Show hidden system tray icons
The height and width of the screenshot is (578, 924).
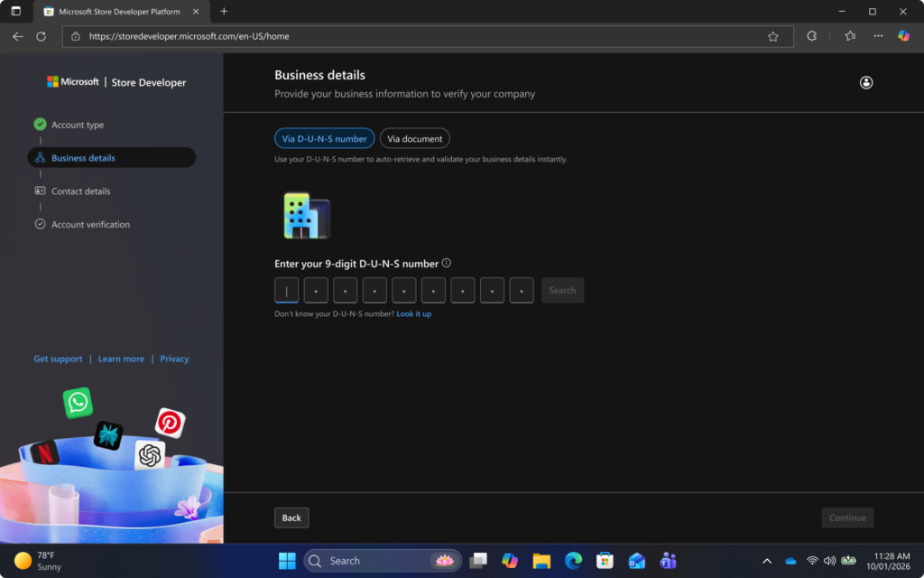[767, 561]
